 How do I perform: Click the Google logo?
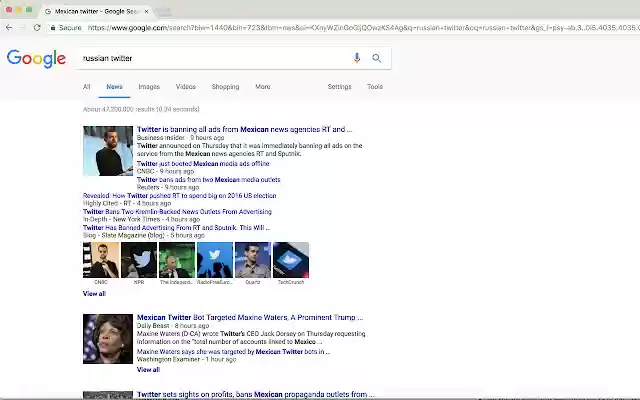click(x=36, y=59)
